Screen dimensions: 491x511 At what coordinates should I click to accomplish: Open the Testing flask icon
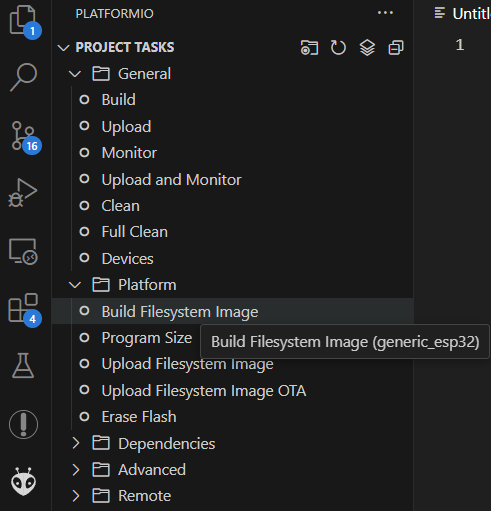tap(23, 365)
